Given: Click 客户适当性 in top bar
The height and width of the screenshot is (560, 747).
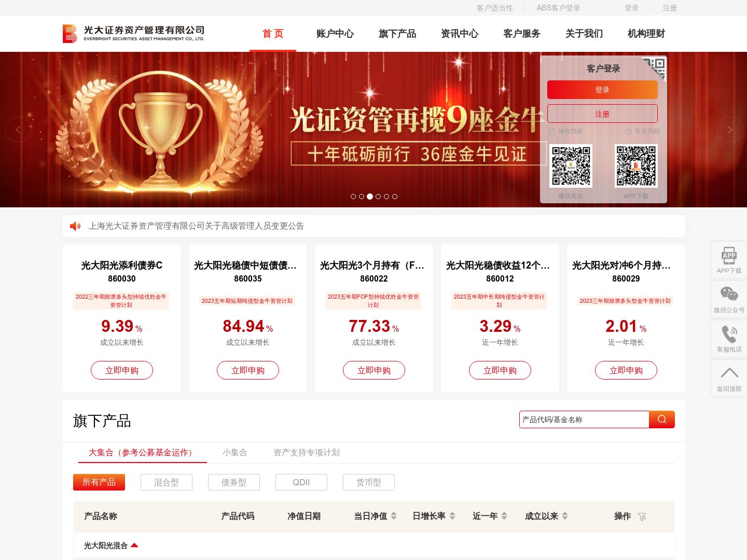Looking at the screenshot, I should [495, 8].
